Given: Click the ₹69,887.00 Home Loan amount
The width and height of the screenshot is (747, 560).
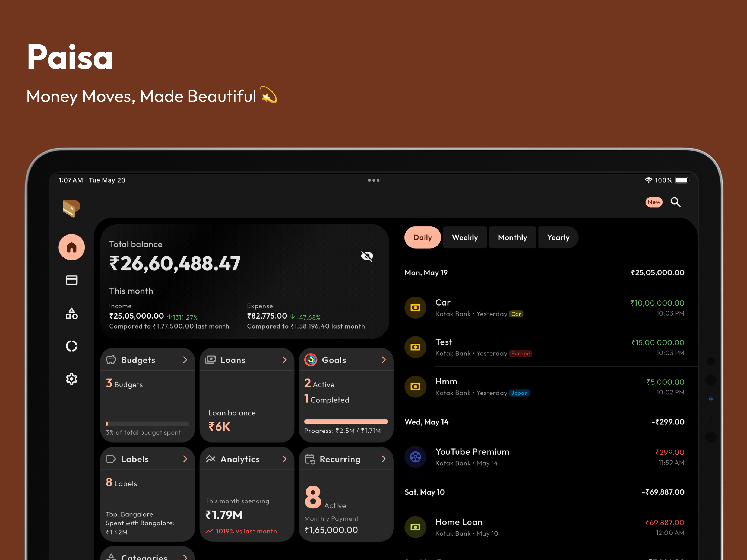Looking at the screenshot, I should (664, 523).
